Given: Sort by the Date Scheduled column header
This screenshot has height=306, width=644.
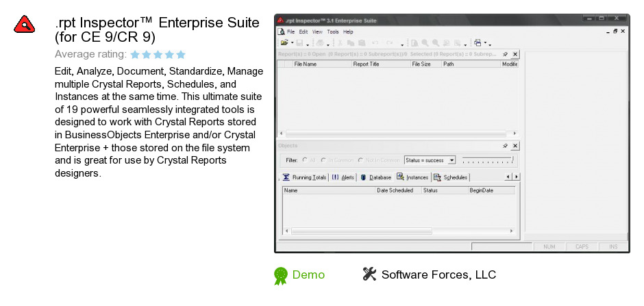Looking at the screenshot, I should (399, 190).
